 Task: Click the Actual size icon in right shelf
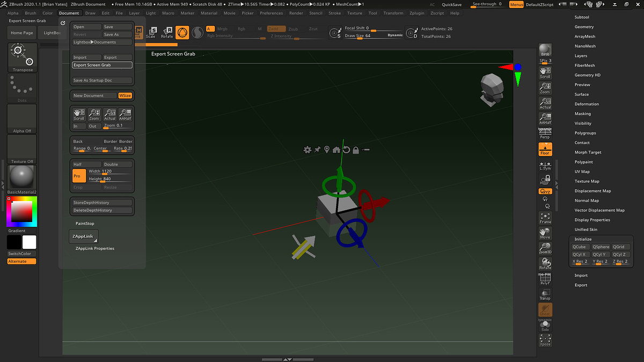coord(545,104)
